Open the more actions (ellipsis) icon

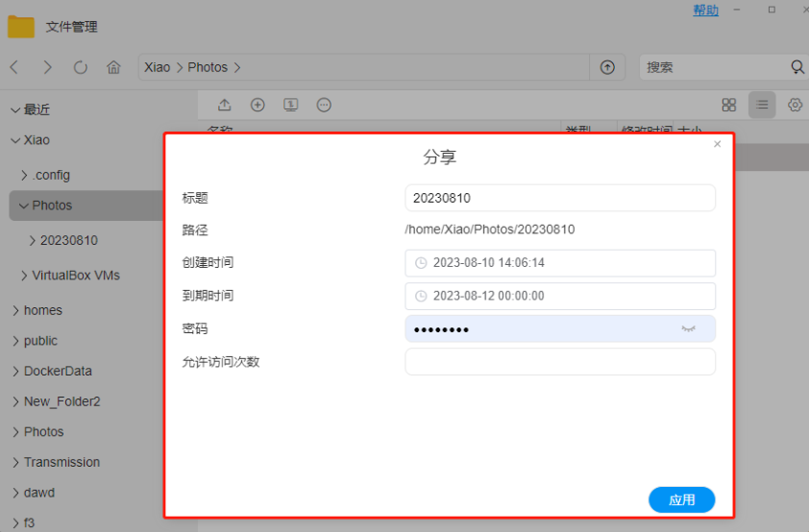tap(324, 105)
